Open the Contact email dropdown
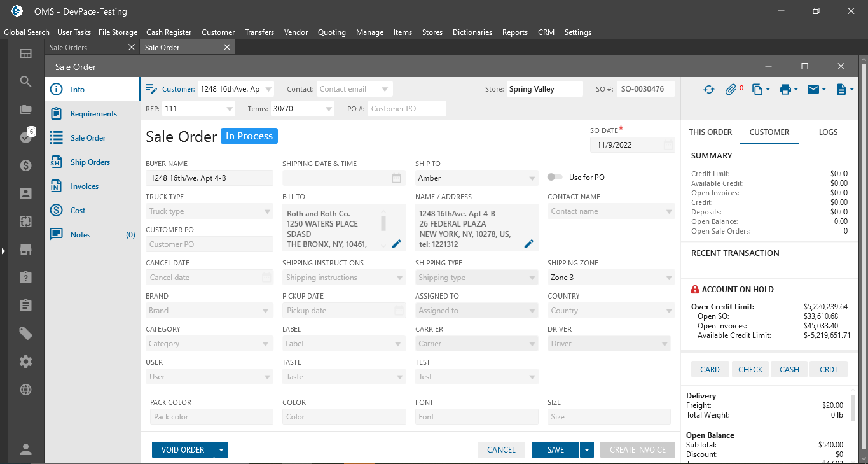This screenshot has width=868, height=464. tap(385, 90)
